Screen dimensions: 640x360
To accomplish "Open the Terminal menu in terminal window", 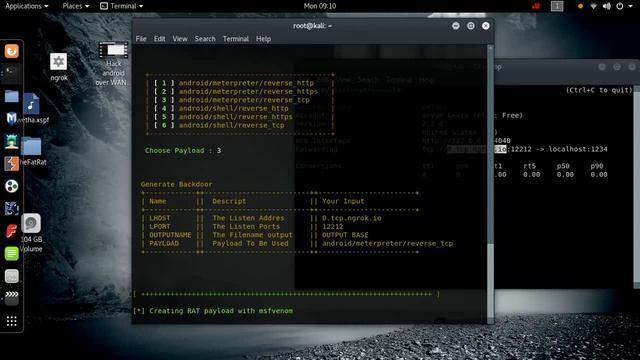I will [x=236, y=39].
